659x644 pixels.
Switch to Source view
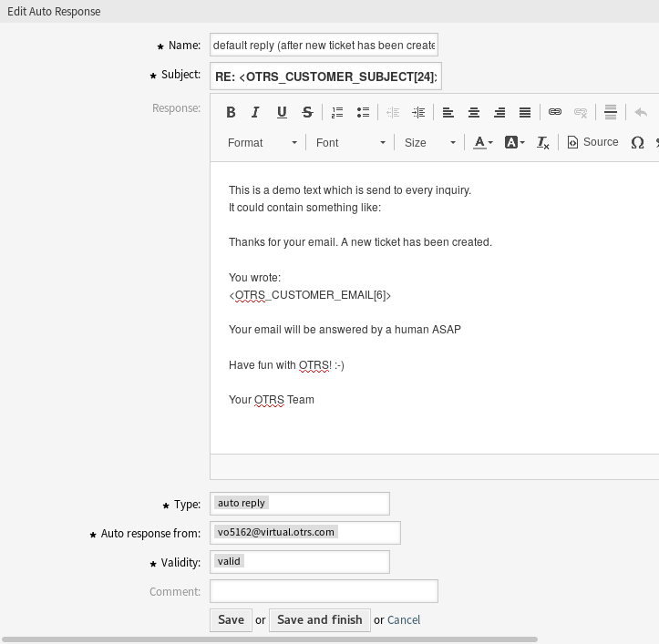tap(592, 142)
